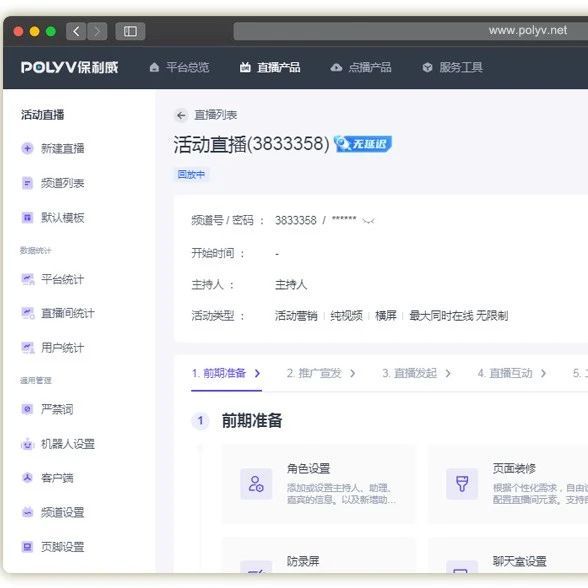Screen dimensions: 588x588
Task: Click the 用户统计 chart icon
Action: click(x=27, y=348)
